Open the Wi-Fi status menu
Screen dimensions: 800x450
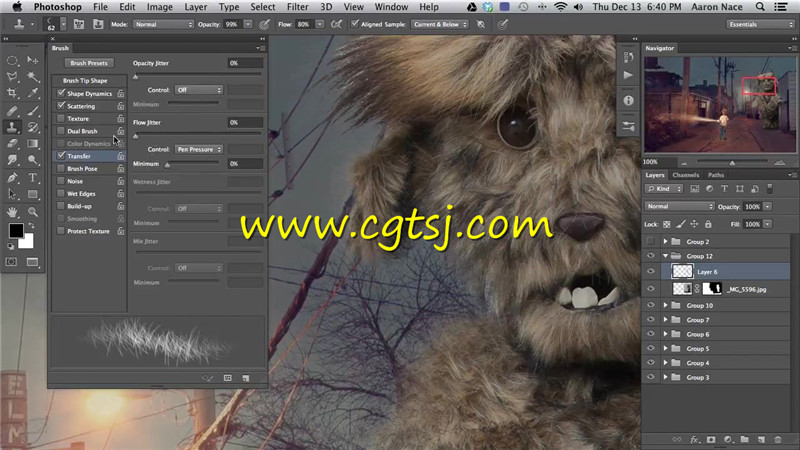point(561,7)
